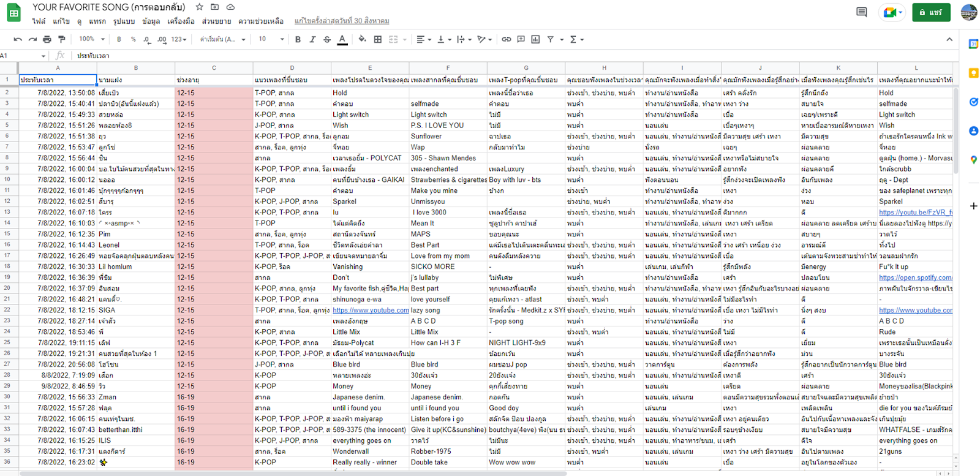Image resolution: width=980 pixels, height=476 pixels.
Task: Open the เครื่องมือ menu
Action: [181, 21]
